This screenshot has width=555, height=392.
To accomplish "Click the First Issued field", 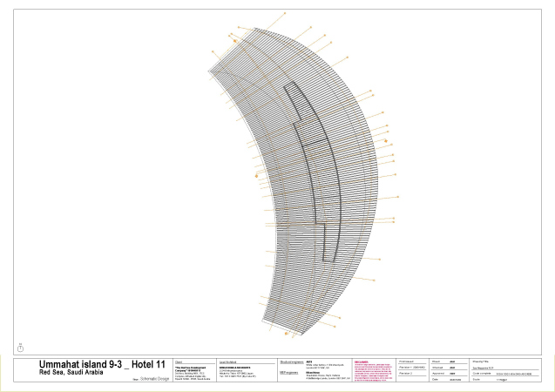I will [410, 361].
